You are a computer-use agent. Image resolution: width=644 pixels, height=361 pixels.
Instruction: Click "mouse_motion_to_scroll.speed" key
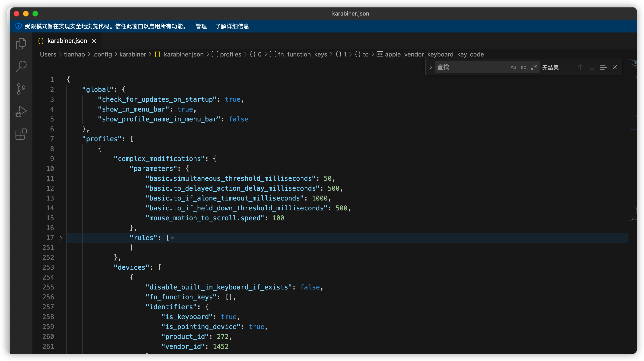click(x=205, y=218)
